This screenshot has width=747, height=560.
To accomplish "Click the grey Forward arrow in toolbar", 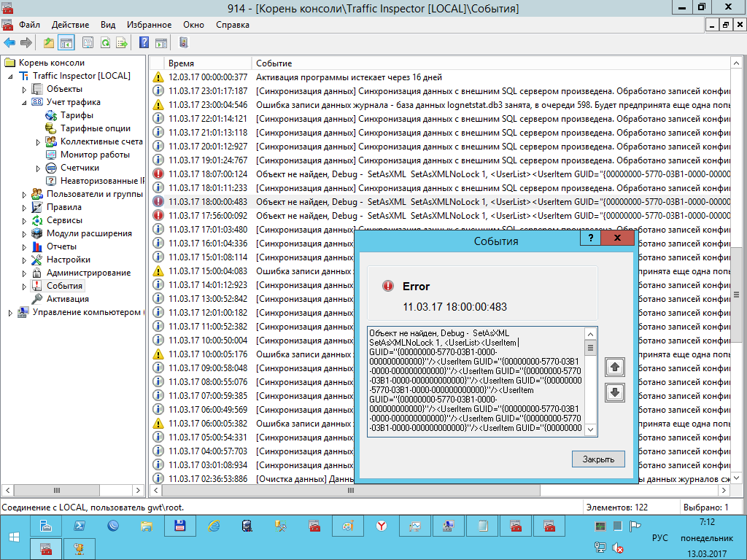I will point(26,43).
